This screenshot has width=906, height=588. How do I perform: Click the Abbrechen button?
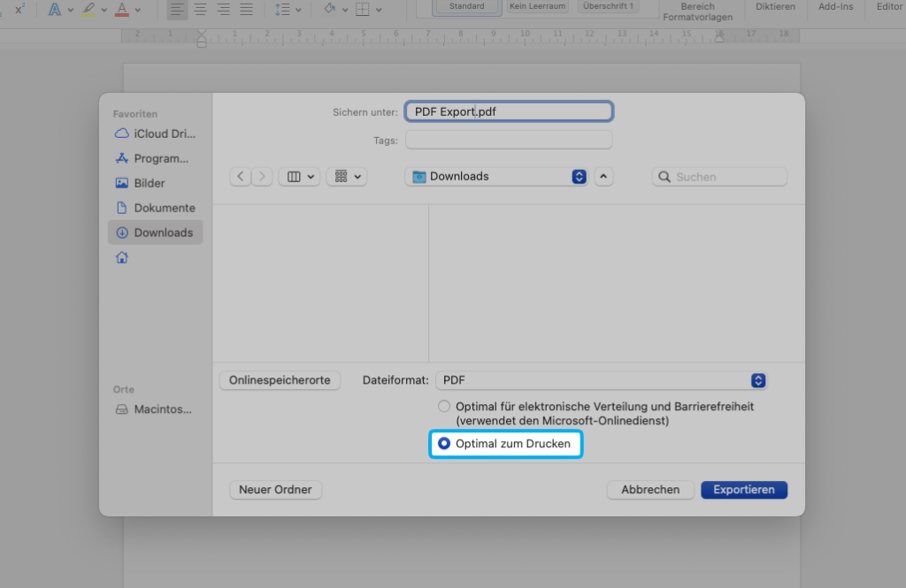click(x=650, y=490)
